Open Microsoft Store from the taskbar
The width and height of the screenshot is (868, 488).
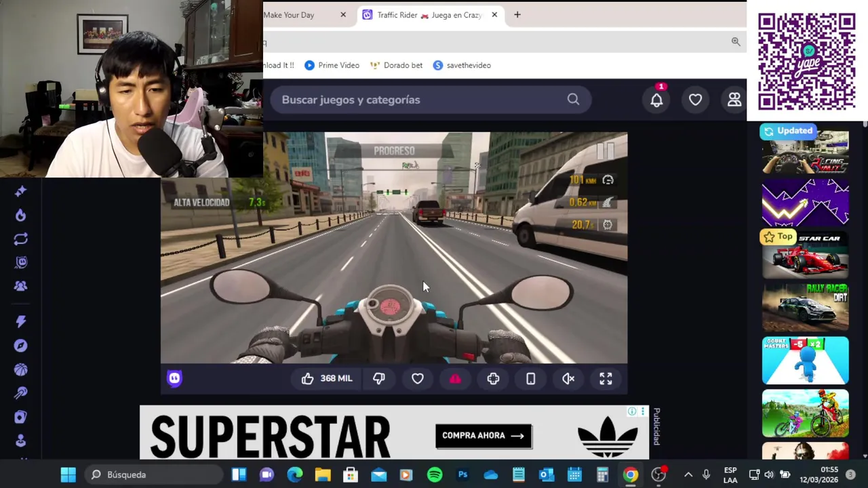pyautogui.click(x=351, y=474)
